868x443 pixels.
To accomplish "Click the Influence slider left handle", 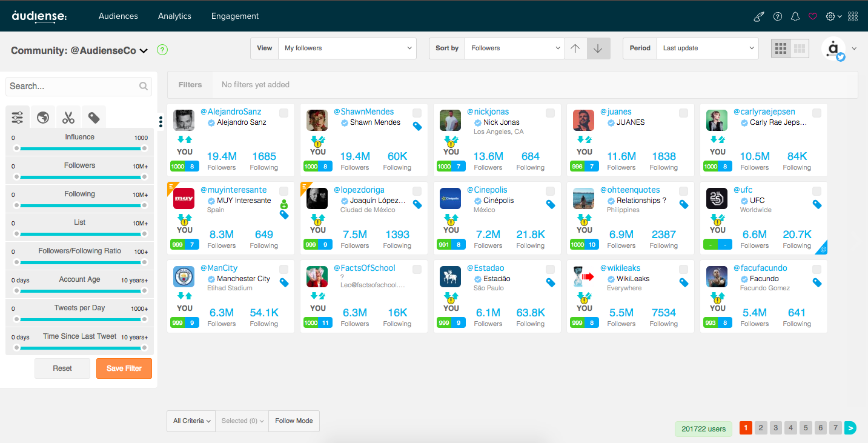I will (x=17, y=148).
